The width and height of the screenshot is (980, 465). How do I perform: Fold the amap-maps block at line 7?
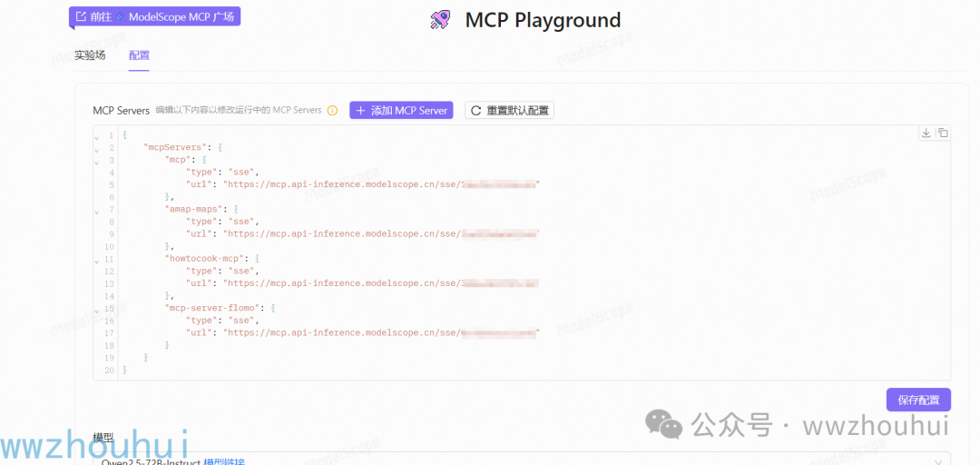(x=96, y=212)
